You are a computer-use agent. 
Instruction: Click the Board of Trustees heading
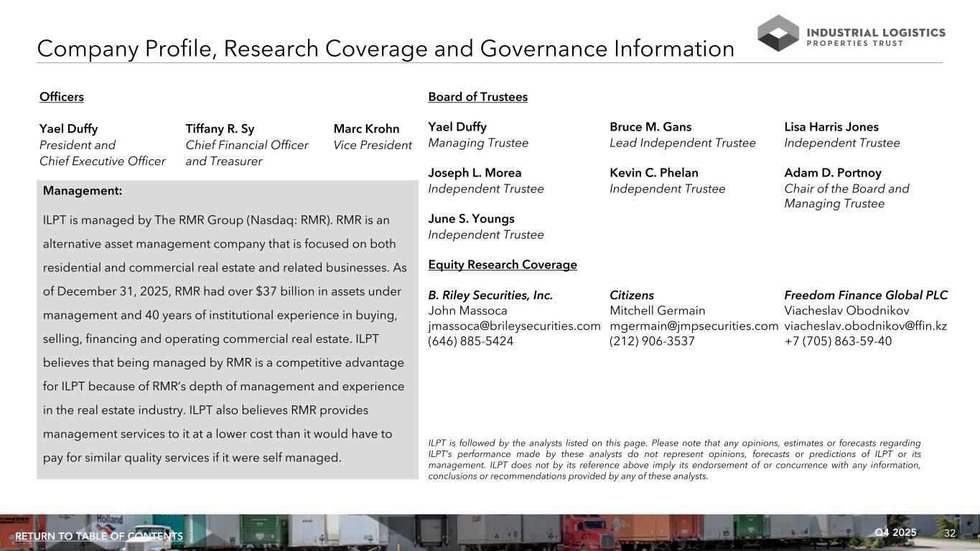477,97
